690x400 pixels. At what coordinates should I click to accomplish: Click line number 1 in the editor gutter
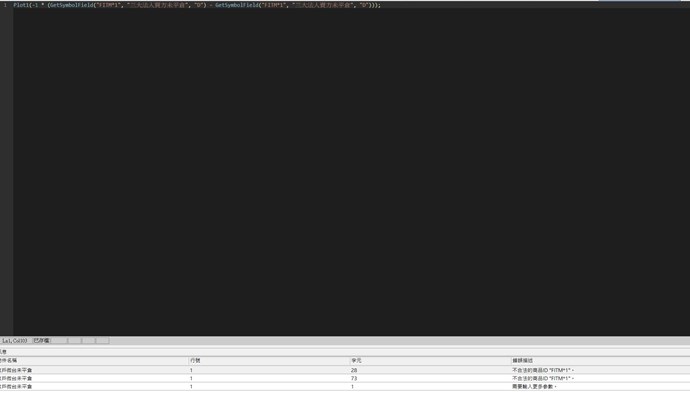pyautogui.click(x=5, y=5)
